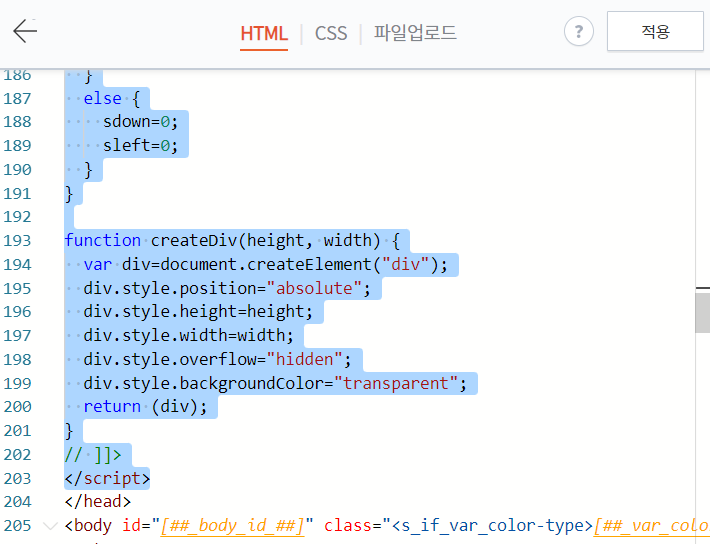This screenshot has width=710, height=544.
Task: Go back using the left arrow icon
Action: (25, 31)
